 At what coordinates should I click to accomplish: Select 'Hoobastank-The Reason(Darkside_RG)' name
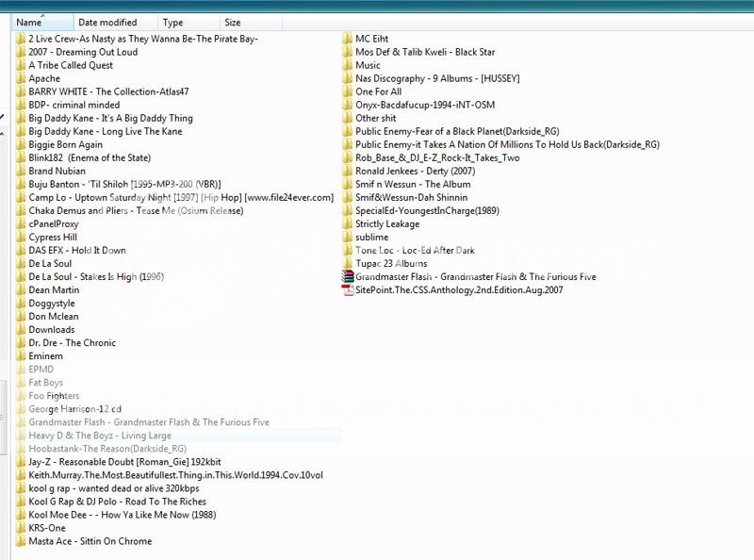point(107,449)
